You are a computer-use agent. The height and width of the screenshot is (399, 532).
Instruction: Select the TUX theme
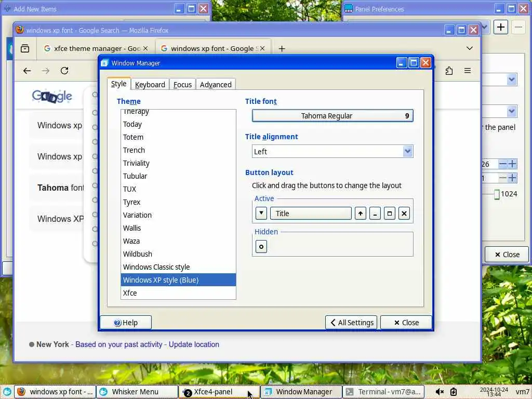pos(178,189)
